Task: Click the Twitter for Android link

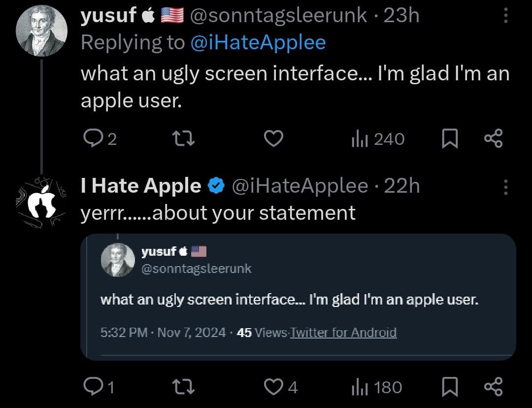Action: tap(343, 333)
